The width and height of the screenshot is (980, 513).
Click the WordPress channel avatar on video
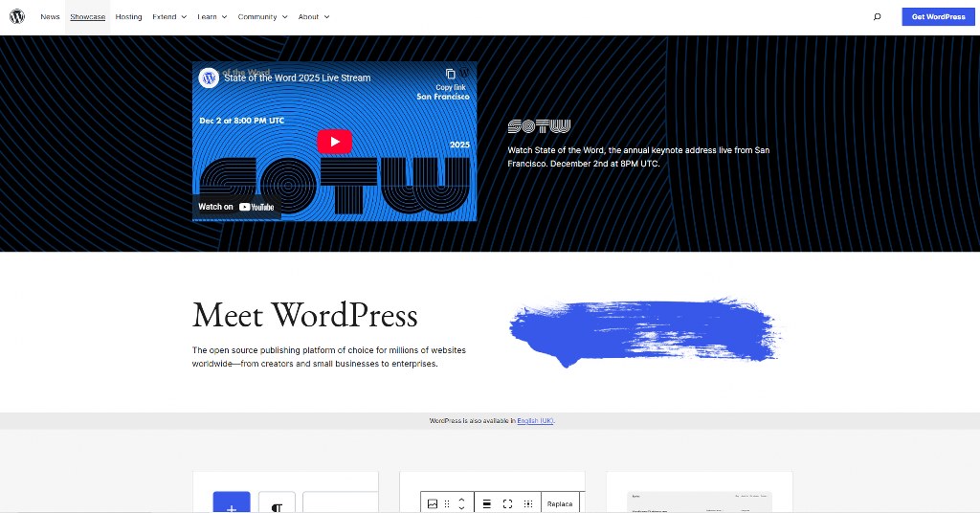click(209, 78)
